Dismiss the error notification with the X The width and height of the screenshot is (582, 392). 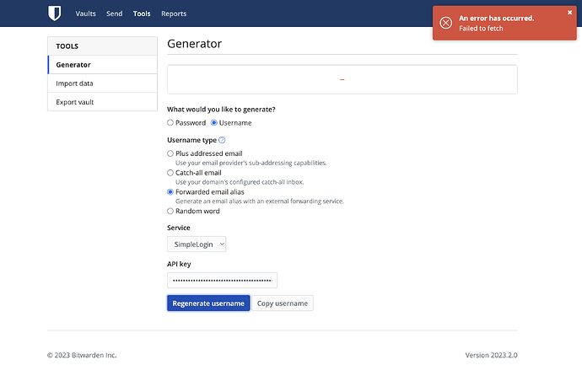(x=569, y=13)
